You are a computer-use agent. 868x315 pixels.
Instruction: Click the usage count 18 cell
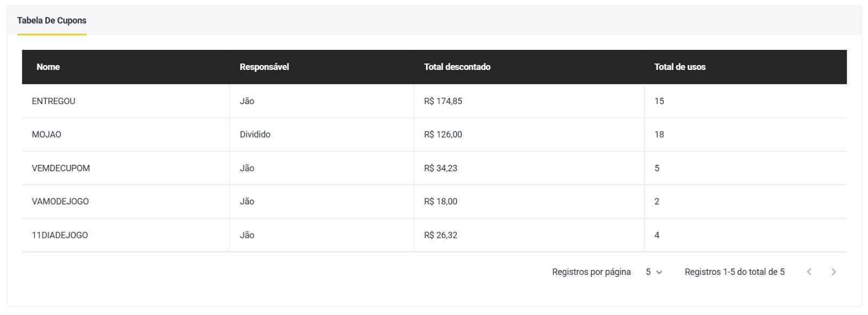click(659, 134)
